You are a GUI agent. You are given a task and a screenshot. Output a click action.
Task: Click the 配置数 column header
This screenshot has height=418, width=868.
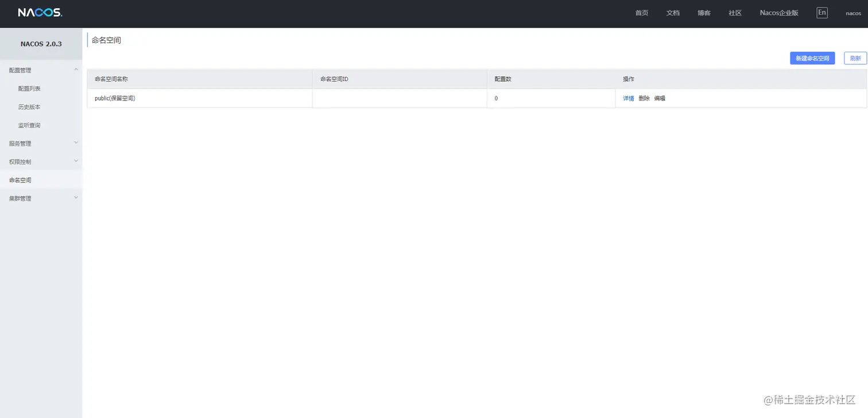(x=551, y=79)
